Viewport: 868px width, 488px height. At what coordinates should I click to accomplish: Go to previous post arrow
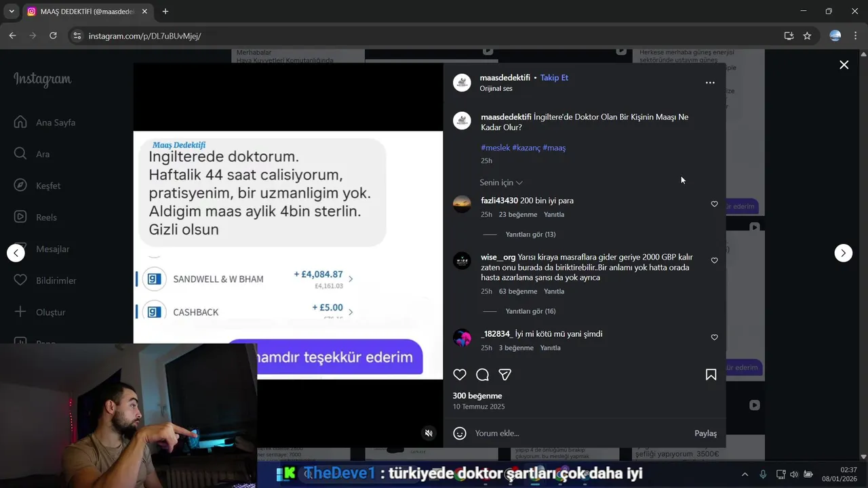[x=16, y=253]
